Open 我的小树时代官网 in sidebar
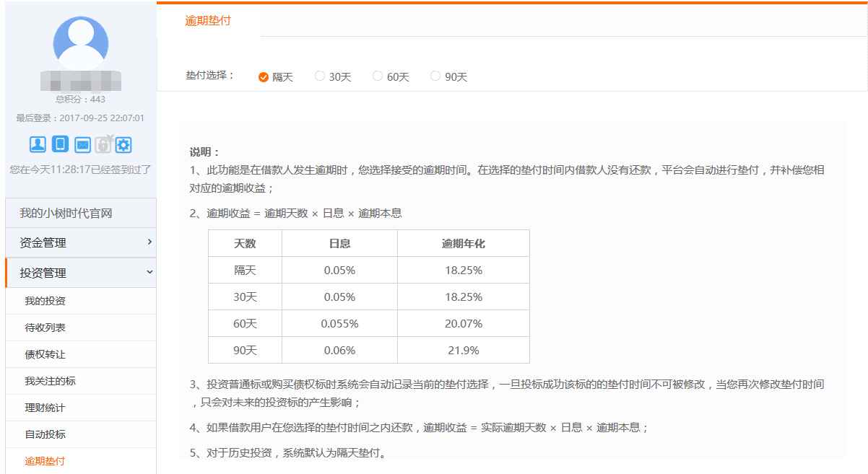Image resolution: width=868 pixels, height=474 pixels. tap(81, 214)
